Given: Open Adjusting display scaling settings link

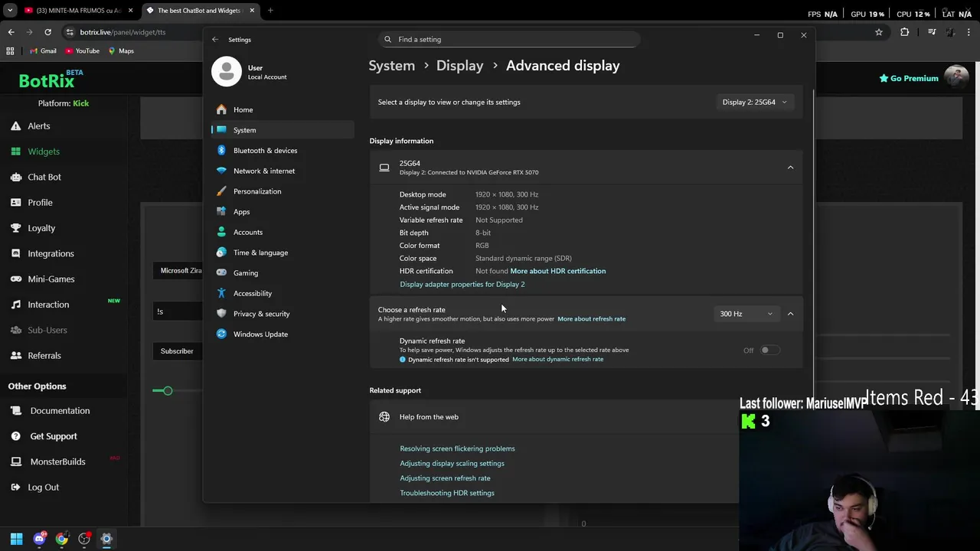Looking at the screenshot, I should click(452, 463).
